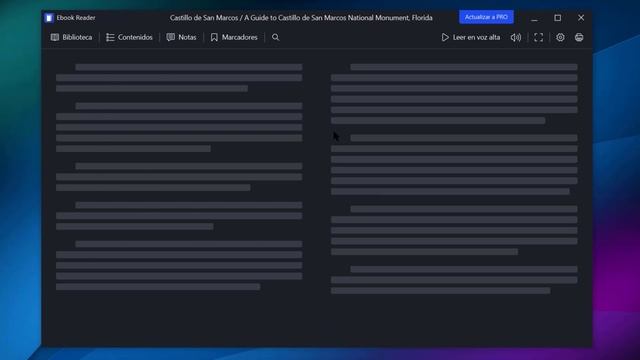
Task: Open the Marcadores bookmarks list
Action: (234, 37)
